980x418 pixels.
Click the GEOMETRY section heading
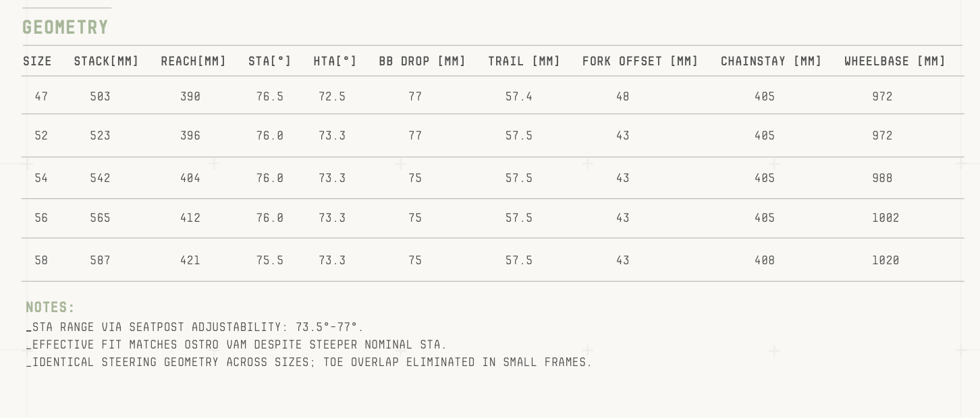(x=65, y=28)
